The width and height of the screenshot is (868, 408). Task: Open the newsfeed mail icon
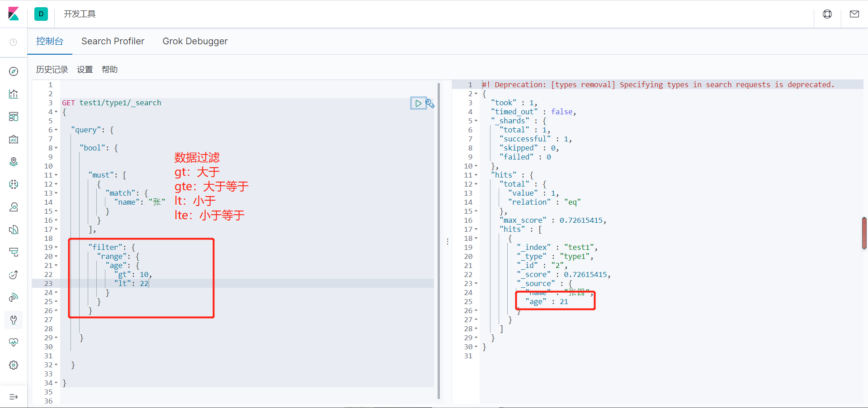point(854,14)
